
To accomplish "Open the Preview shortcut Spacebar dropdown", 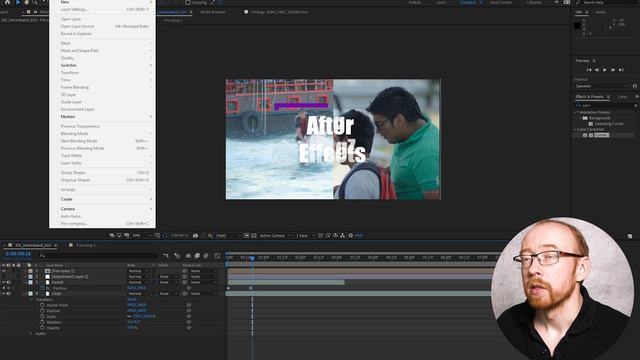I will pyautogui.click(x=602, y=86).
